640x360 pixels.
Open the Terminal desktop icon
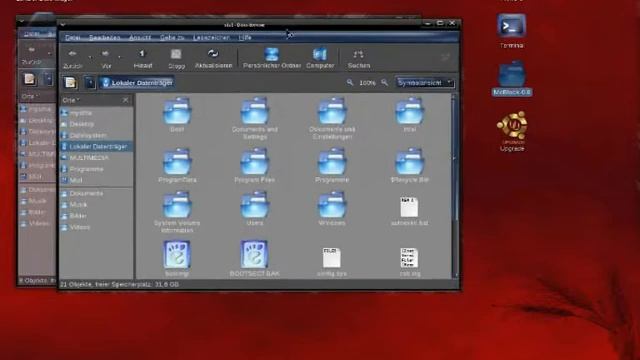[511, 31]
